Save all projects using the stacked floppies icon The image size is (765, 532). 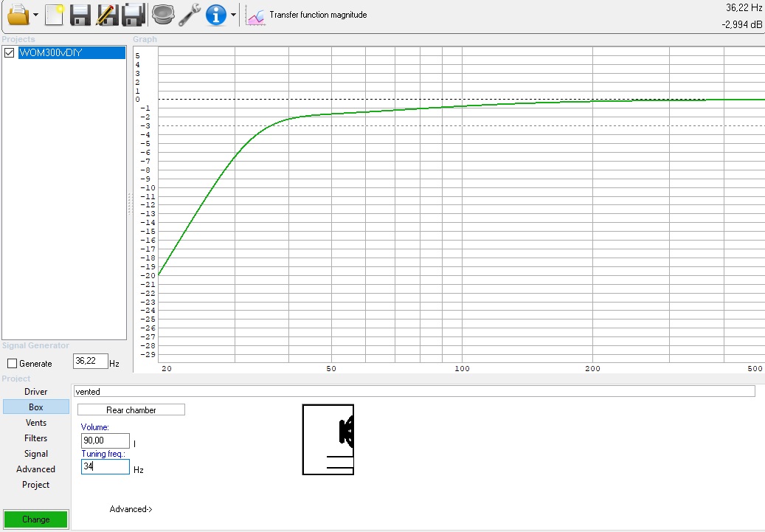(133, 14)
